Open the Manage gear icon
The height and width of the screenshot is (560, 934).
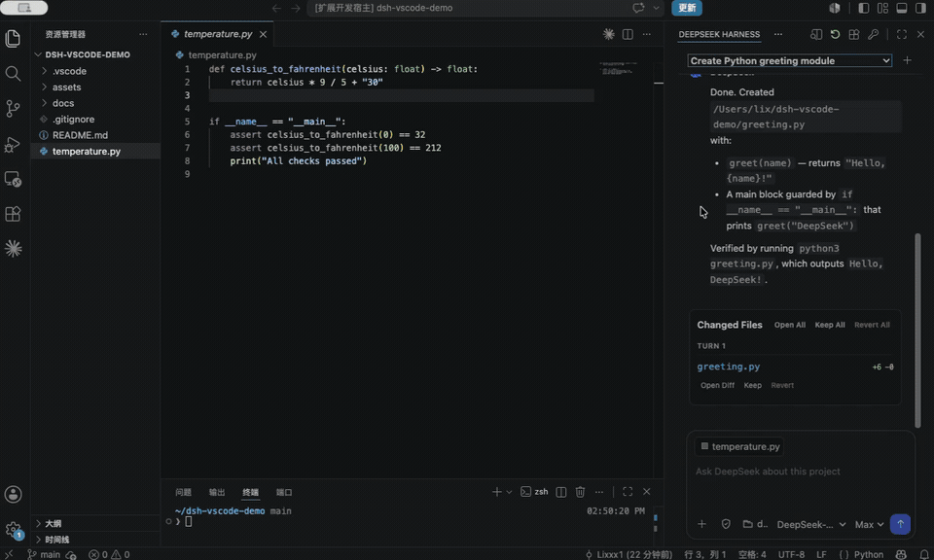[x=13, y=529]
